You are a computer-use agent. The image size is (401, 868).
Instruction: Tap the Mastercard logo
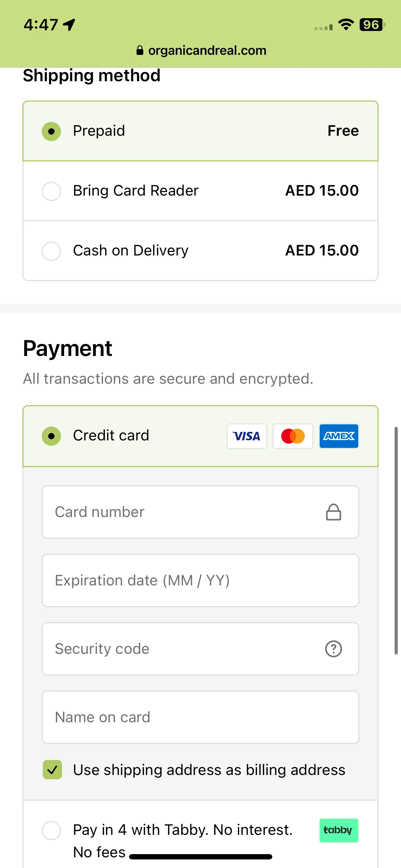(x=293, y=436)
